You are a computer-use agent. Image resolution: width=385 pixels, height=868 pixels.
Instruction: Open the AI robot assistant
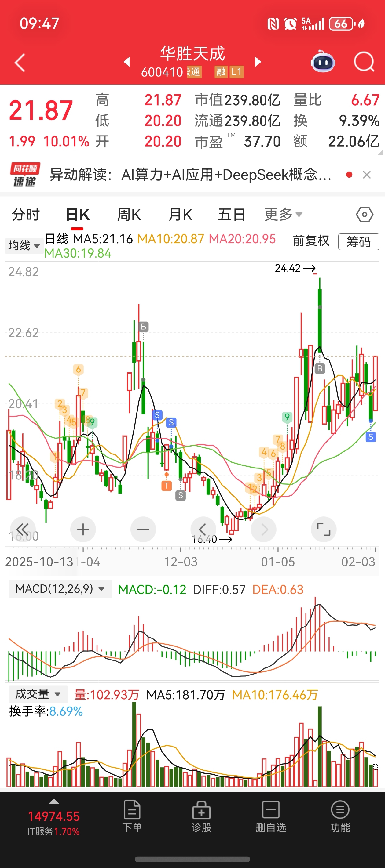[x=323, y=62]
